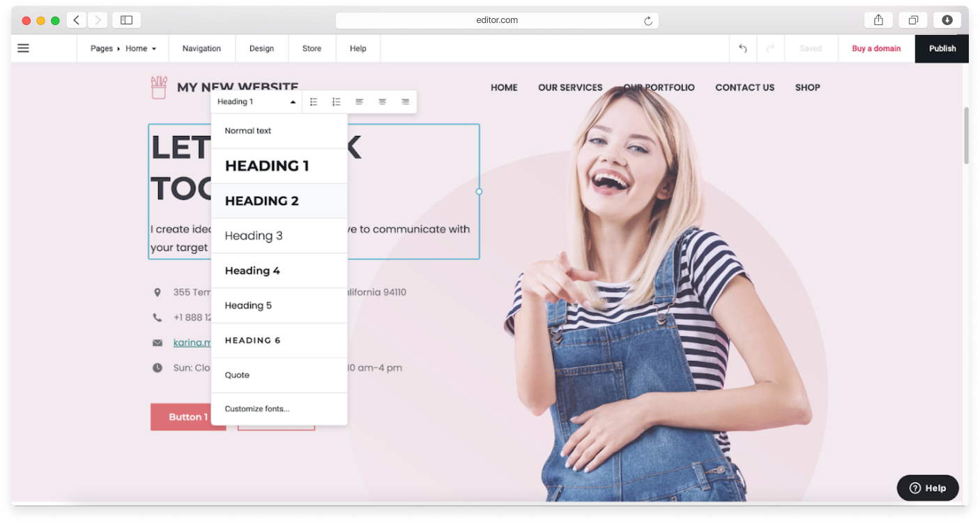The height and width of the screenshot is (523, 980).
Task: Reload the editor.com page
Action: tap(648, 21)
